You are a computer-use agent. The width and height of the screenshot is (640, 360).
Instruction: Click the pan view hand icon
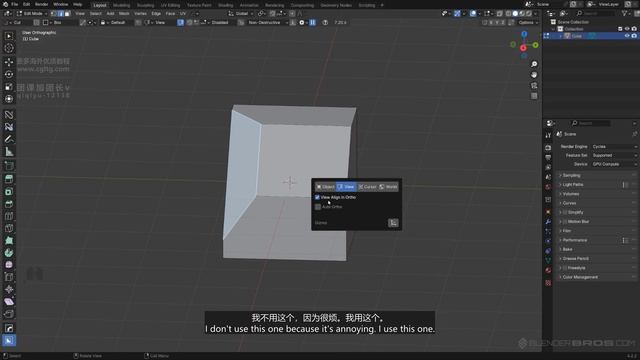534,75
